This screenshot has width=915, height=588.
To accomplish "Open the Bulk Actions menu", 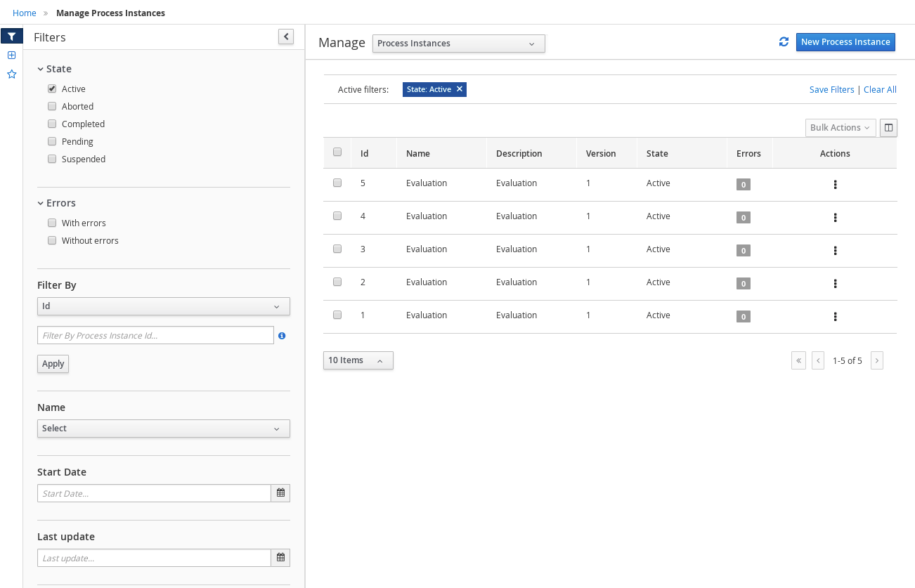I will point(840,128).
